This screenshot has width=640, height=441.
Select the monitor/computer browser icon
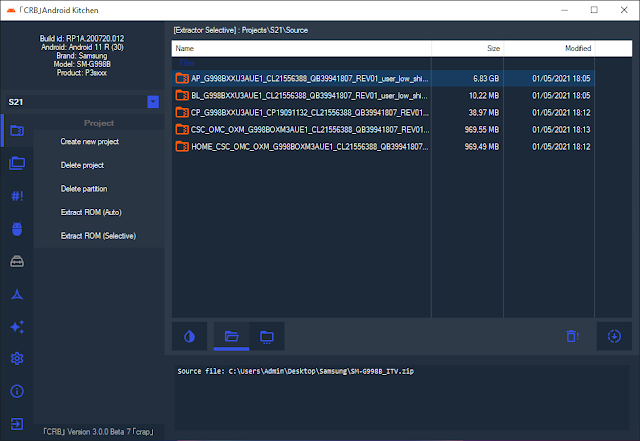267,336
